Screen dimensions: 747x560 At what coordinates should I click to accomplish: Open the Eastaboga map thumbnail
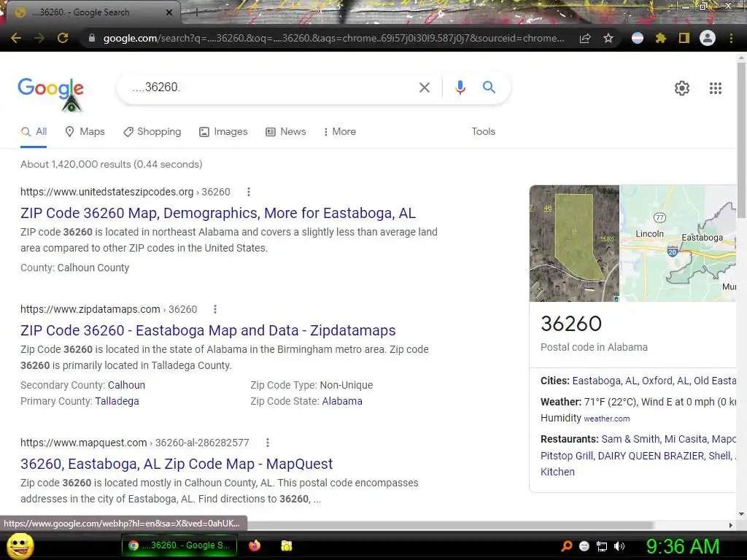(678, 244)
